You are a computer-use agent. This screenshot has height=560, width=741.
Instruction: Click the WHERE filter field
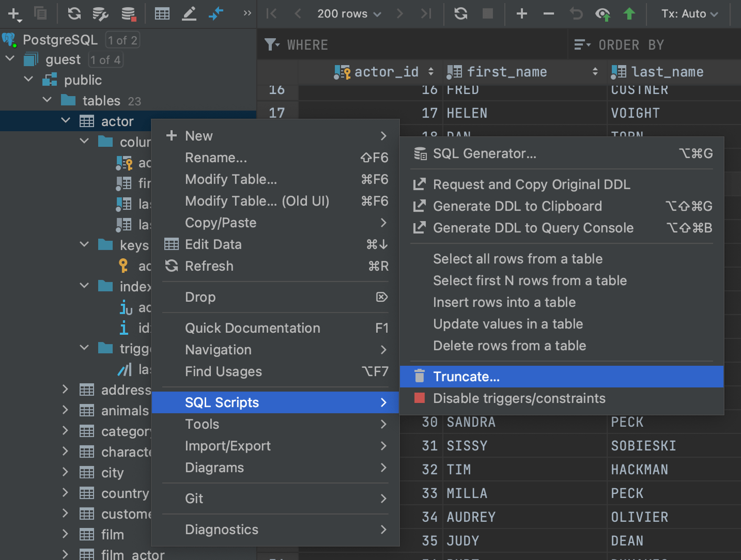pos(367,45)
